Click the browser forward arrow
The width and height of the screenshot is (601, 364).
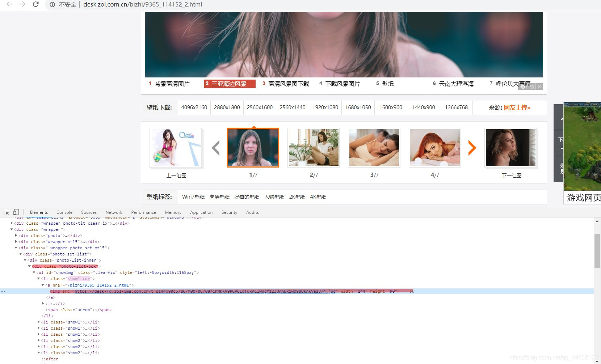(x=22, y=5)
